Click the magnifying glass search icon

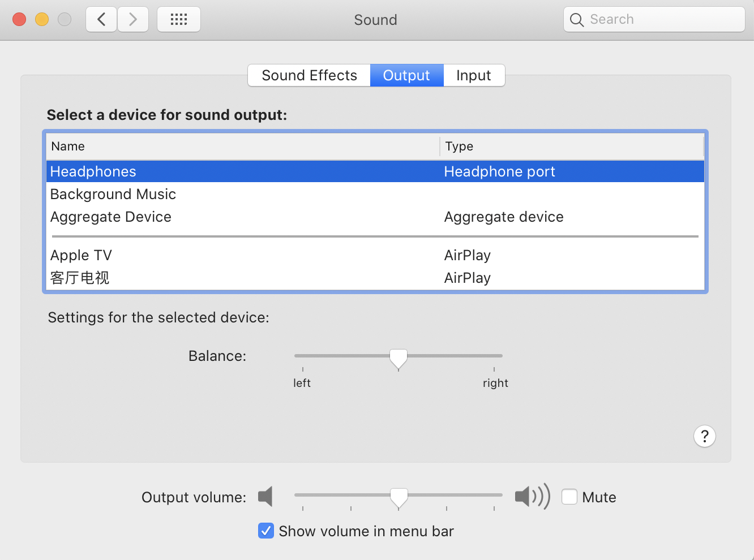pyautogui.click(x=577, y=20)
